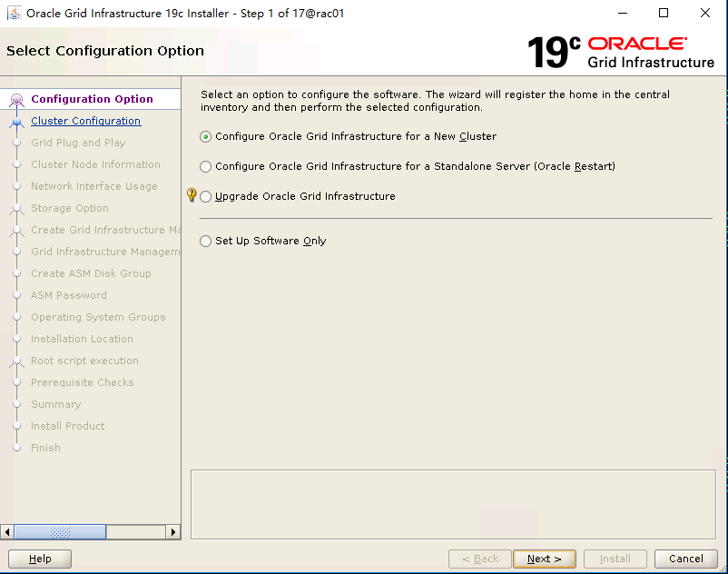Click the Install button
Viewport: 728px width, 574px height.
[x=615, y=559]
